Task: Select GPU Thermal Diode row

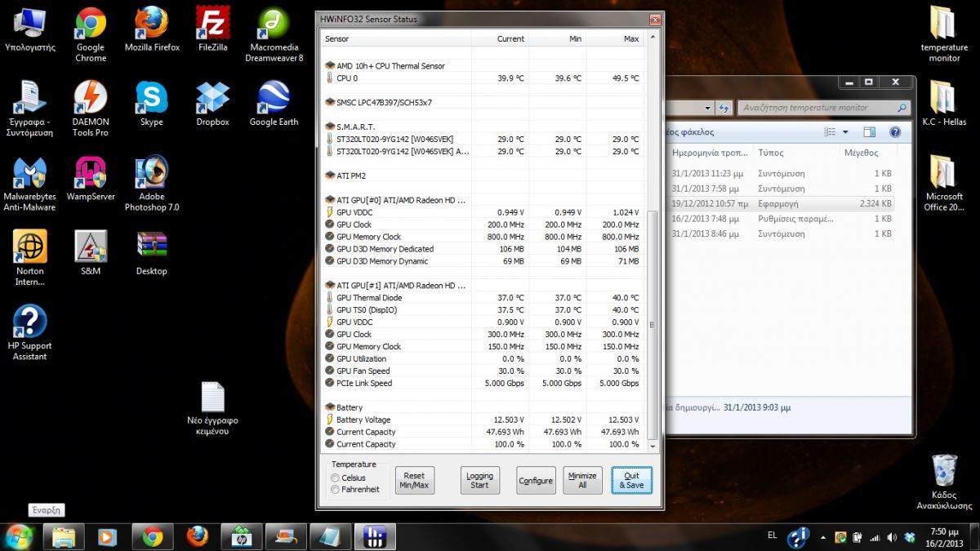Action: click(x=483, y=298)
